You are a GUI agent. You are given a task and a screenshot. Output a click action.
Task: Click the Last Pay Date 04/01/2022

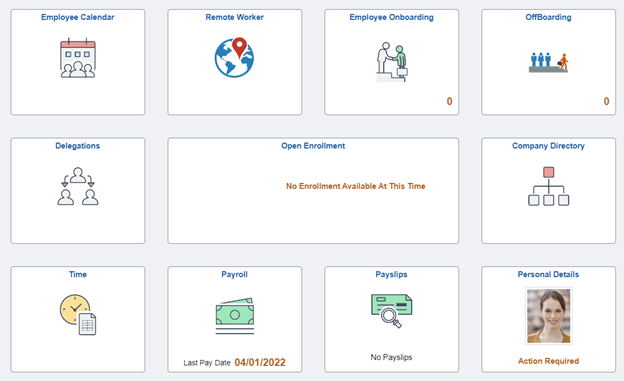click(x=234, y=362)
